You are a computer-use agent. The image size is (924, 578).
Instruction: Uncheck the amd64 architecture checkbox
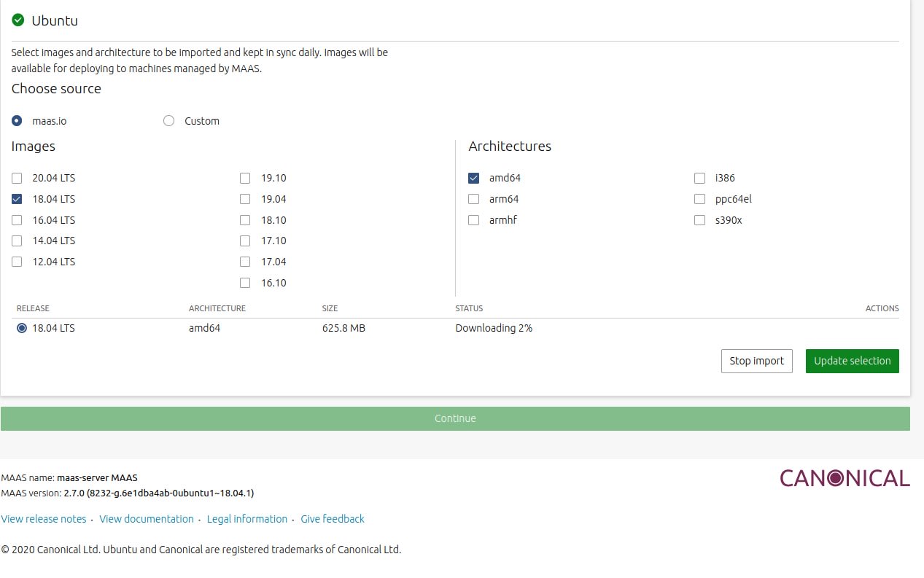click(x=474, y=178)
